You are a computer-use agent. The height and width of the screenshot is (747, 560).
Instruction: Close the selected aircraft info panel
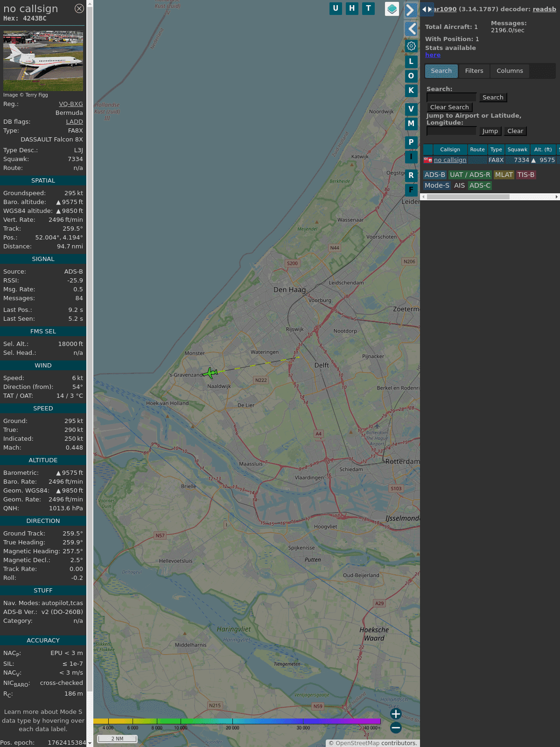79,8
